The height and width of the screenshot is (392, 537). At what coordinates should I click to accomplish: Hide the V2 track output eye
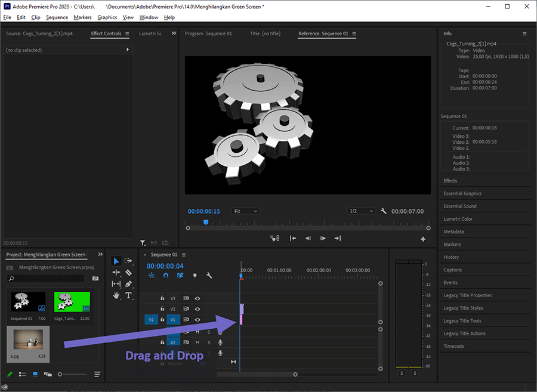197,309
